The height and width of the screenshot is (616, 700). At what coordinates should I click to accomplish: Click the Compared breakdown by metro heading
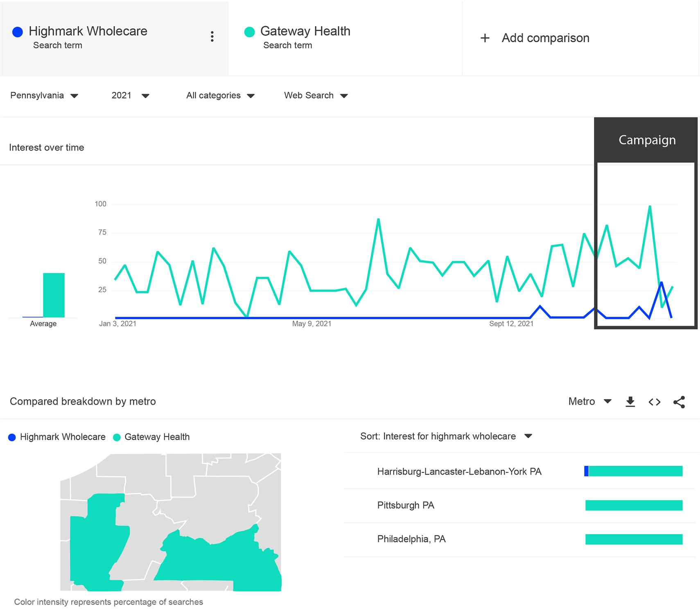point(83,401)
